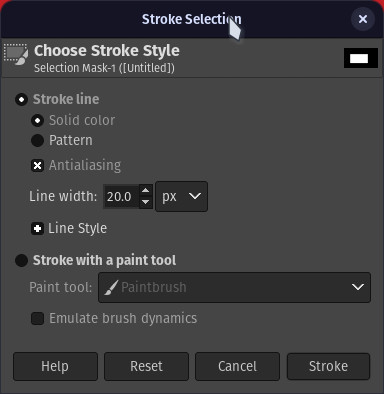Apply with the Stroke button

(x=328, y=366)
